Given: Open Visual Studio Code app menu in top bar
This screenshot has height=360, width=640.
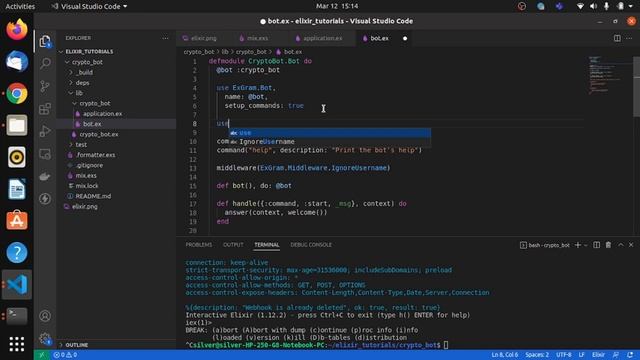Looking at the screenshot, I should click(x=89, y=6).
